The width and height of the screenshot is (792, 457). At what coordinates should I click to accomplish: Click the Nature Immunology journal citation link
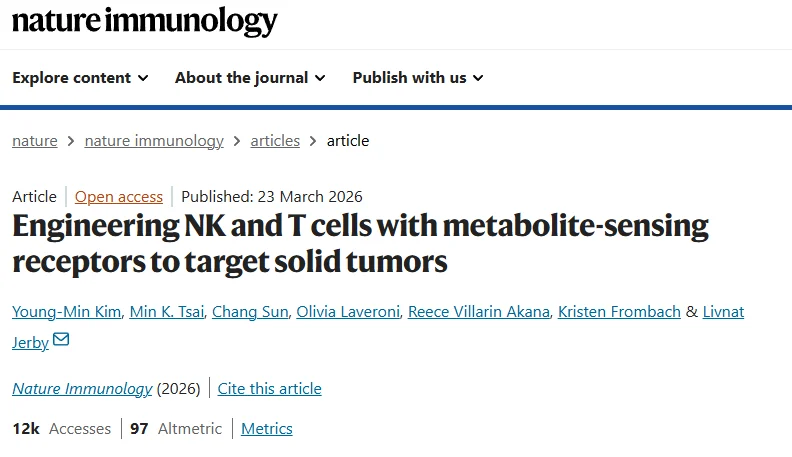coord(82,389)
